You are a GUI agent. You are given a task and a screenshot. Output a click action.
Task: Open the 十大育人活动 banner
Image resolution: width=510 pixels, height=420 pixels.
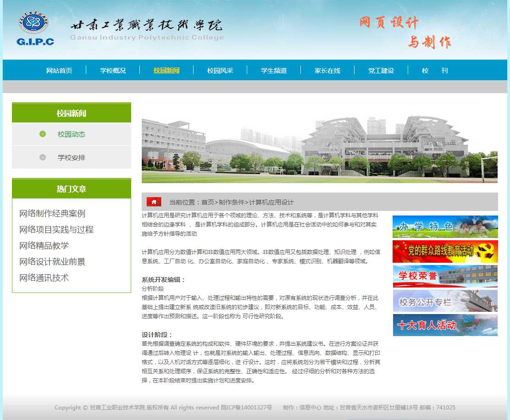click(445, 325)
